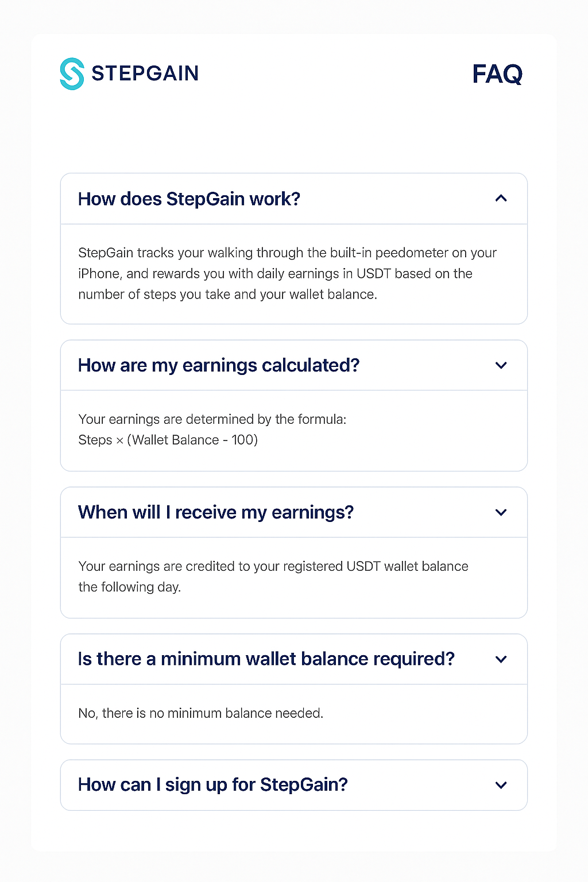
Task: Open 'How can I sign up for StepGain?'
Action: tap(212, 785)
